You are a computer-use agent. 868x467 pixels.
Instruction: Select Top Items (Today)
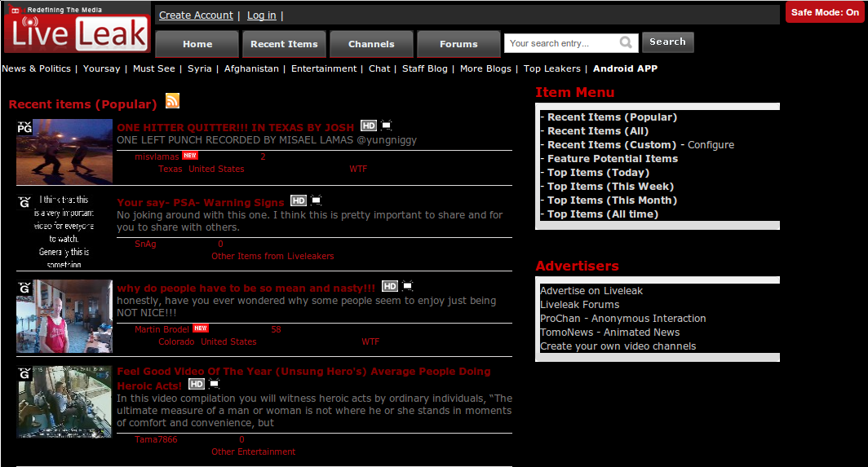[x=598, y=172]
